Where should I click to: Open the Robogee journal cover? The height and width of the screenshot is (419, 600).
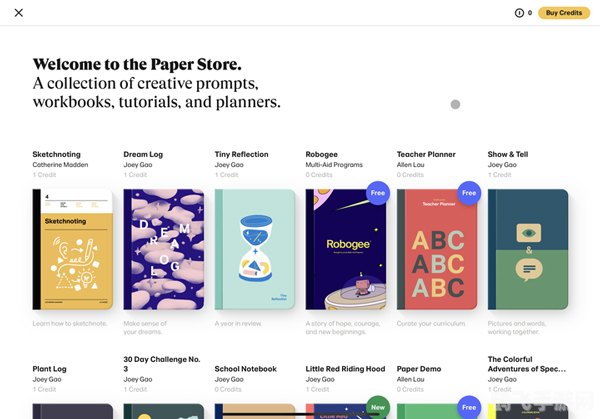click(345, 250)
